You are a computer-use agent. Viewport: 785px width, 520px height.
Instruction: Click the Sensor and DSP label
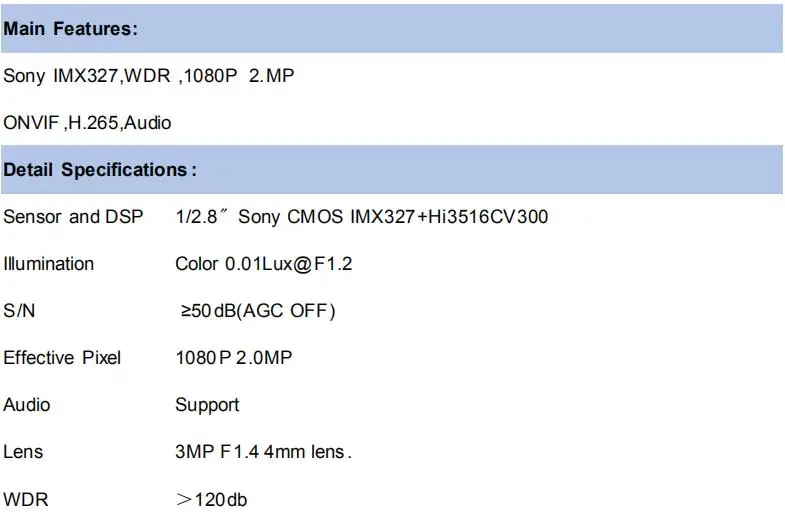point(73,217)
